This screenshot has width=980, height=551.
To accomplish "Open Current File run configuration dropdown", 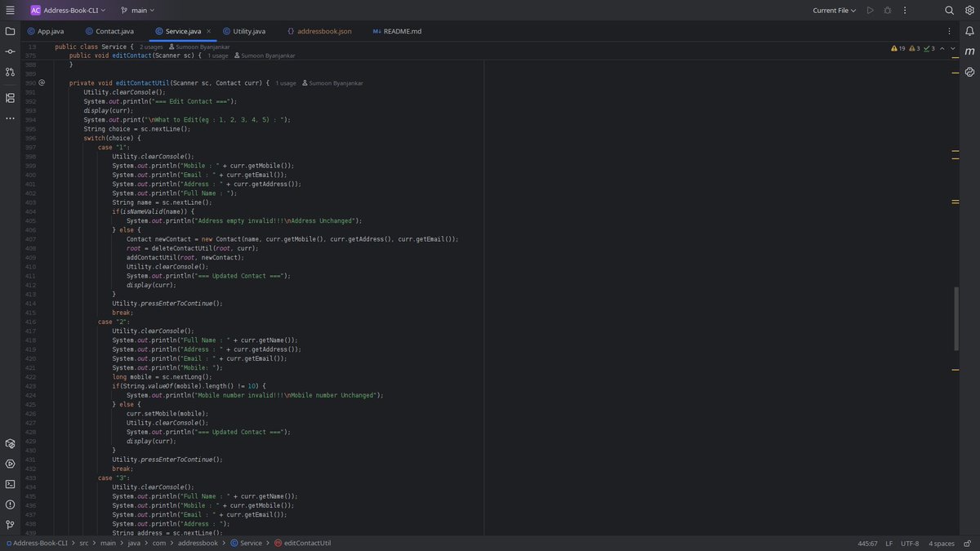I will coord(834,10).
